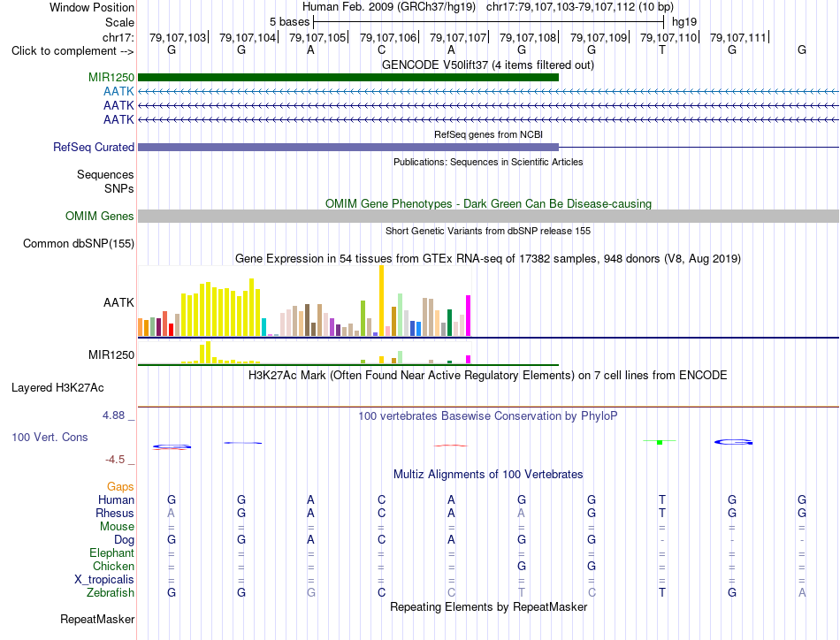Open the OMIM Genes track label
Viewport: 840px width, 640px height.
coord(100,216)
